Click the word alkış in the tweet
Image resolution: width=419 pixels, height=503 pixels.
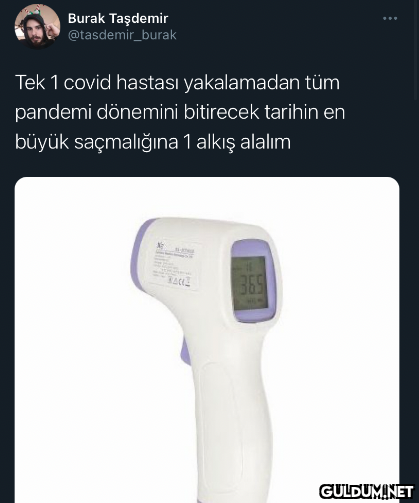(x=216, y=143)
